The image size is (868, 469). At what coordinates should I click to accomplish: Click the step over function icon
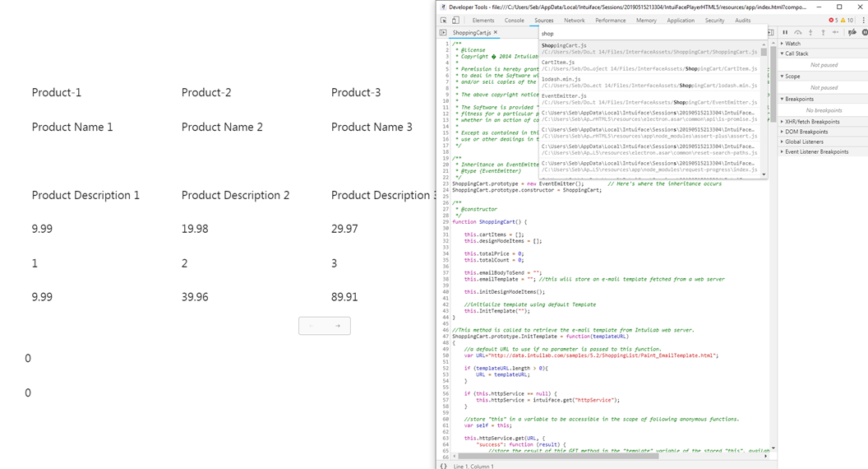tap(798, 32)
